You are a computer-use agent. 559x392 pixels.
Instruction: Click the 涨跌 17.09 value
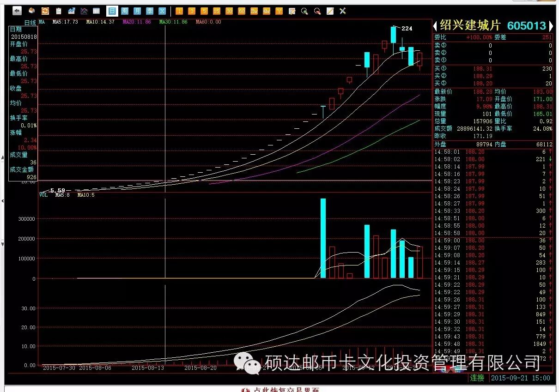(484, 99)
